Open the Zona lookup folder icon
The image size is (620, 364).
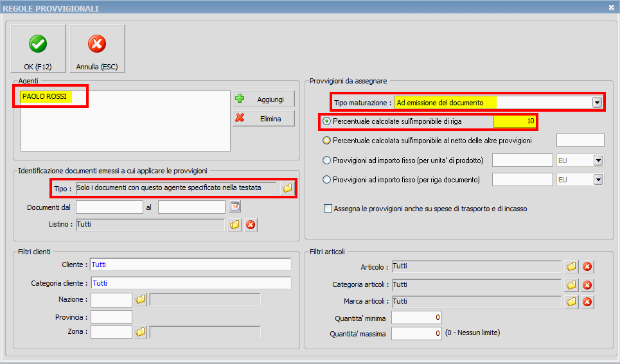(140, 332)
